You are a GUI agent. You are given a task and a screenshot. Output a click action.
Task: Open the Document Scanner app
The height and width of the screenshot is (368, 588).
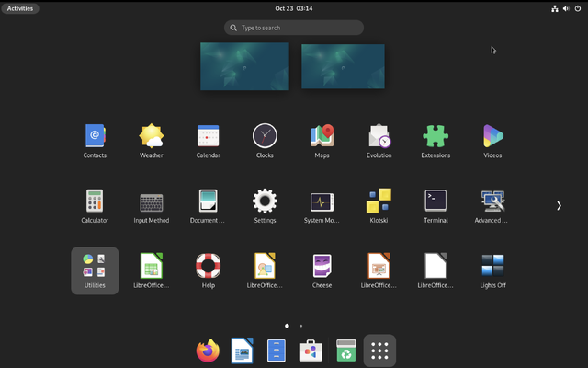pos(209,206)
